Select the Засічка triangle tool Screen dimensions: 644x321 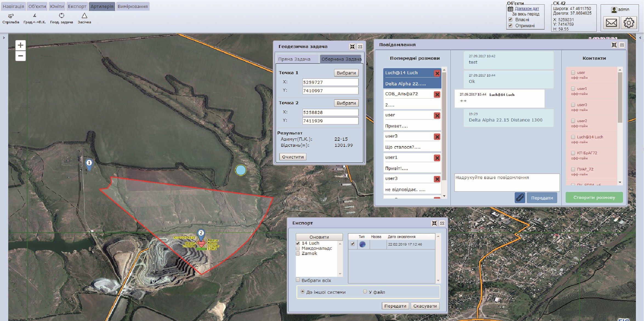pyautogui.click(x=84, y=16)
